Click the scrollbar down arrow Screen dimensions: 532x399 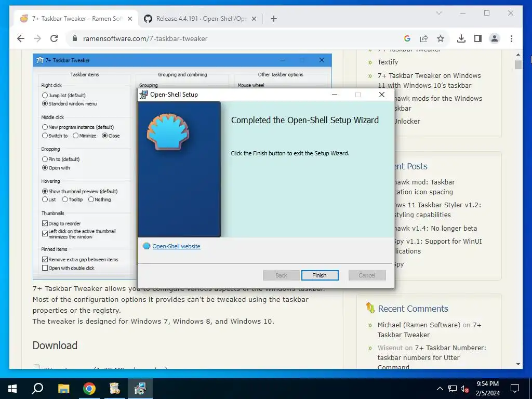[518, 364]
